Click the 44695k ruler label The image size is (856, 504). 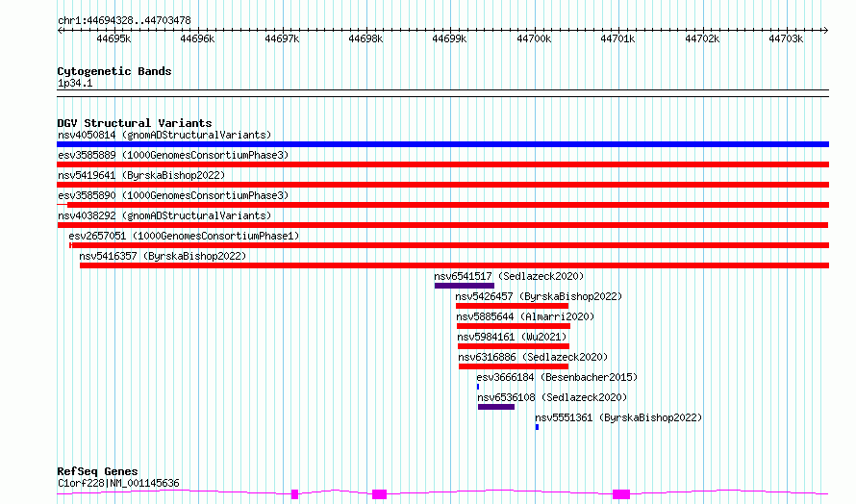coord(113,38)
